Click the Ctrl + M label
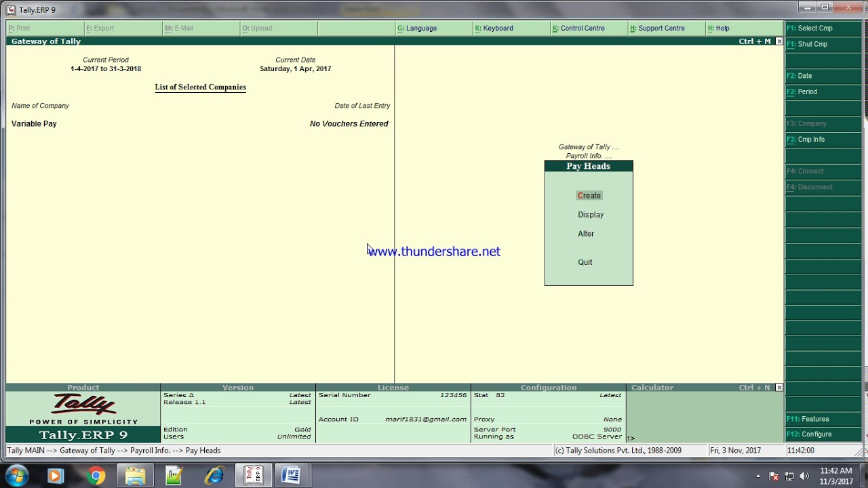Screen dimensions: 868x488 (755, 41)
